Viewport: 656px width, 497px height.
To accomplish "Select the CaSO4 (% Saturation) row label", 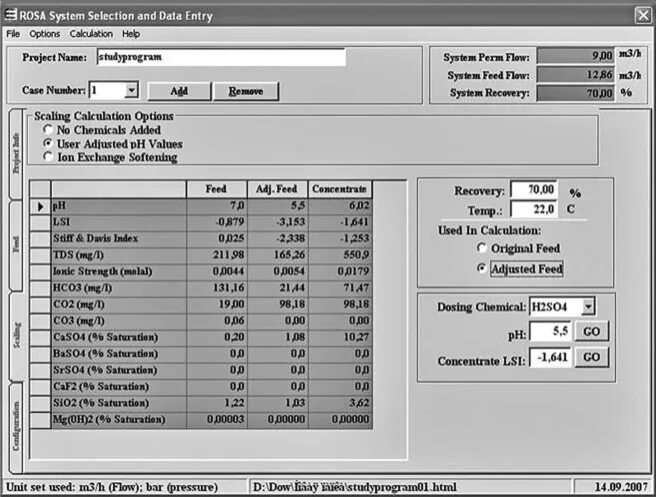I will coord(119,337).
